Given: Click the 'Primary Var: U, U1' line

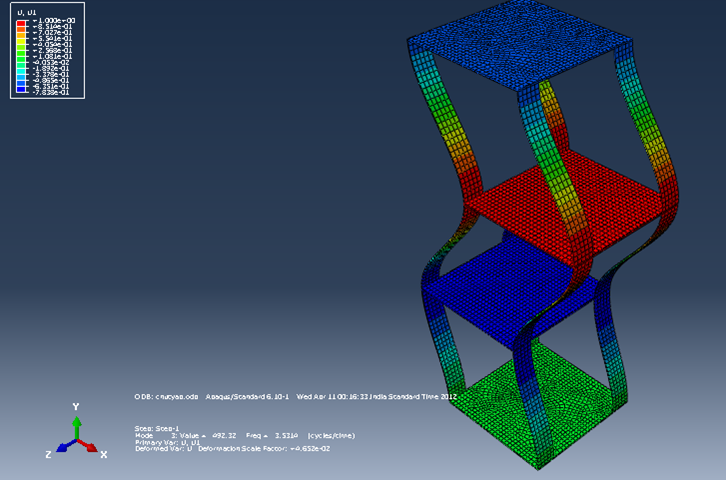Looking at the screenshot, I should click(x=167, y=443).
